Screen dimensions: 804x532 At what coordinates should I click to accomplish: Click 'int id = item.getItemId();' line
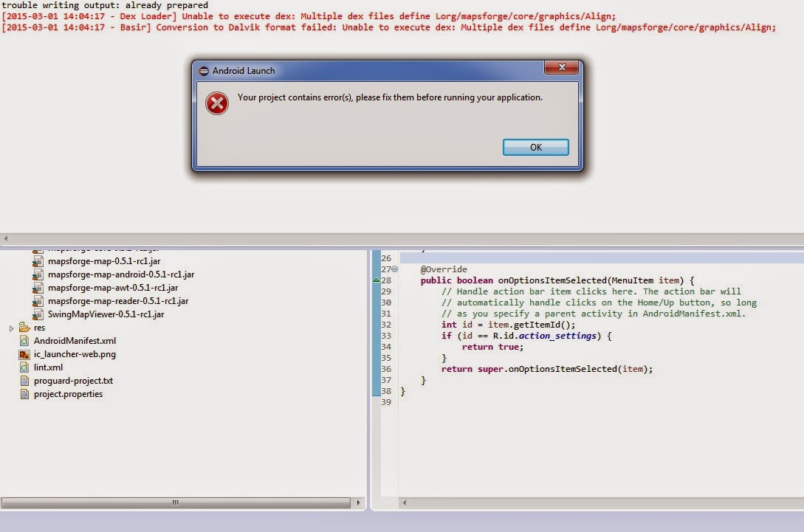(x=508, y=325)
